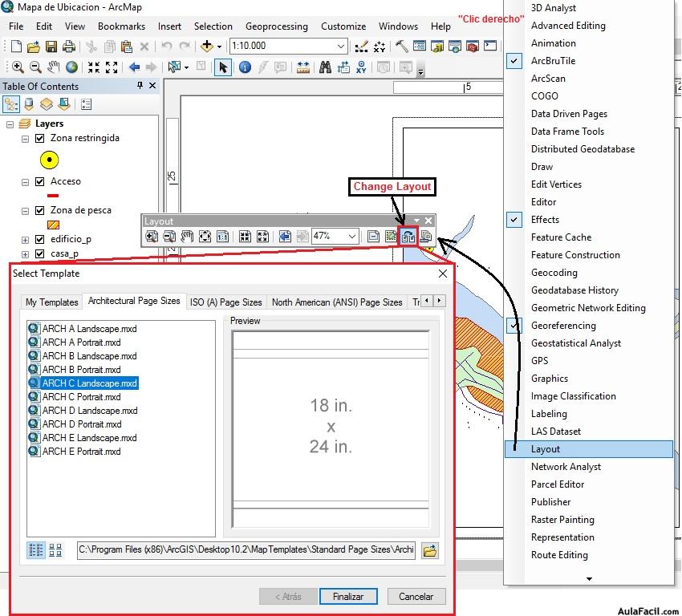The height and width of the screenshot is (616, 682).
Task: Uncheck the Zona restringida layer
Action: click(39, 138)
